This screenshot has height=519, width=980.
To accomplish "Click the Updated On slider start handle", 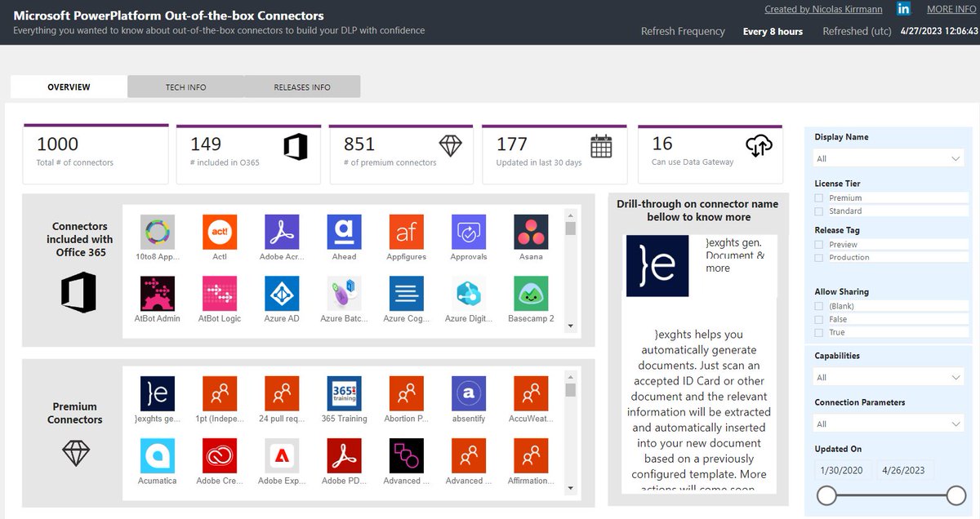I will coord(827,495).
